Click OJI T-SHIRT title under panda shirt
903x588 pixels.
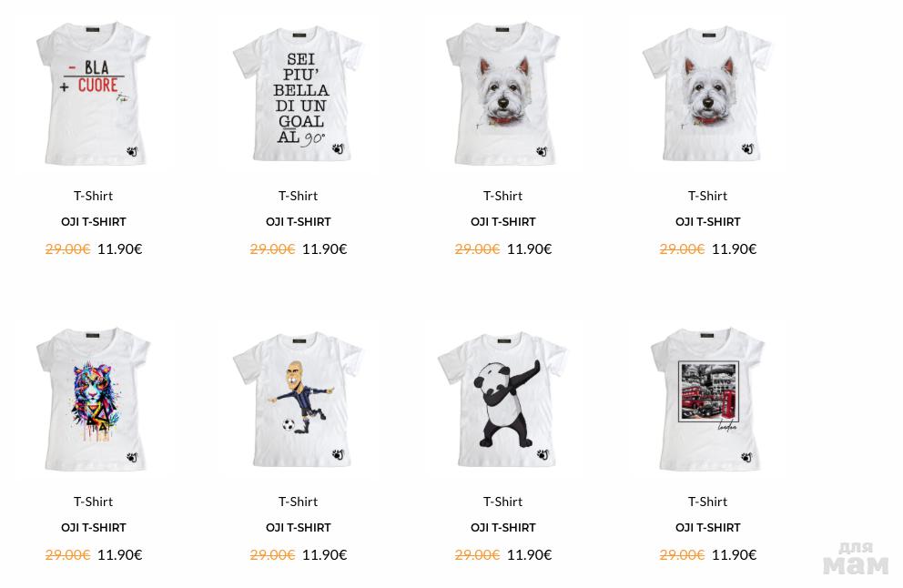click(x=502, y=528)
